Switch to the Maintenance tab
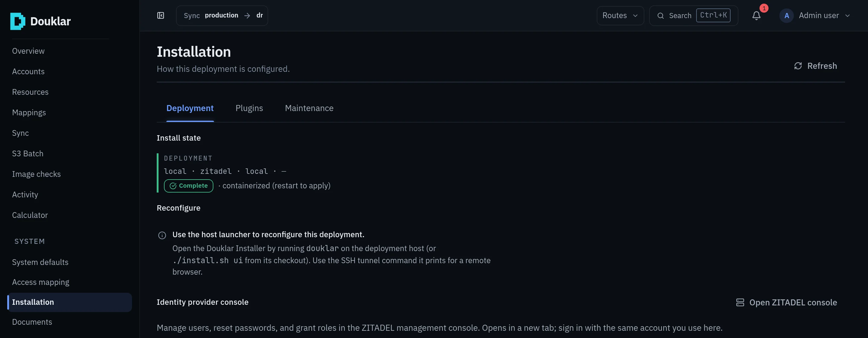This screenshot has width=868, height=338. [309, 108]
